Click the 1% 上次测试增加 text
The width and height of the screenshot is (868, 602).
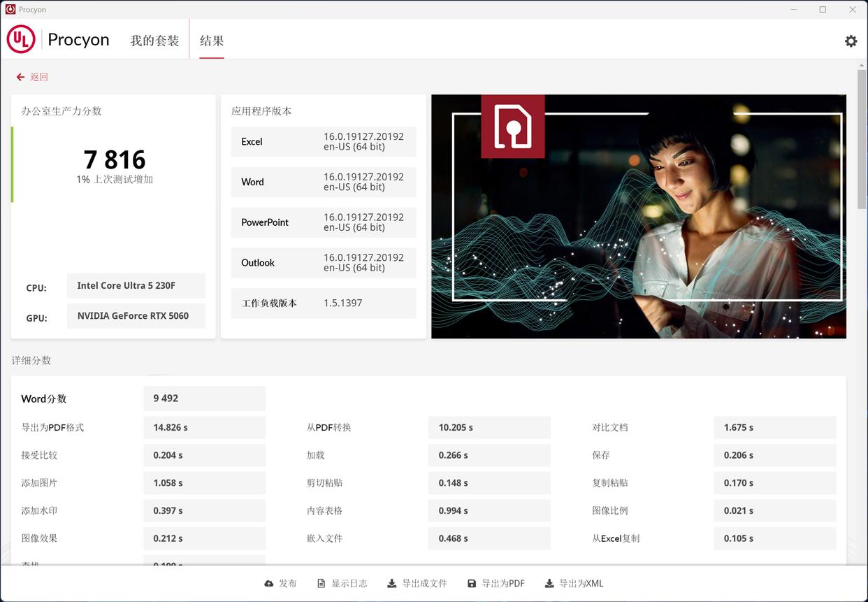click(x=115, y=180)
